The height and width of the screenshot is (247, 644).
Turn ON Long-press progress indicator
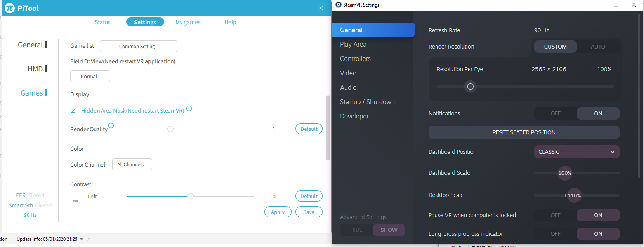pyautogui.click(x=598, y=234)
